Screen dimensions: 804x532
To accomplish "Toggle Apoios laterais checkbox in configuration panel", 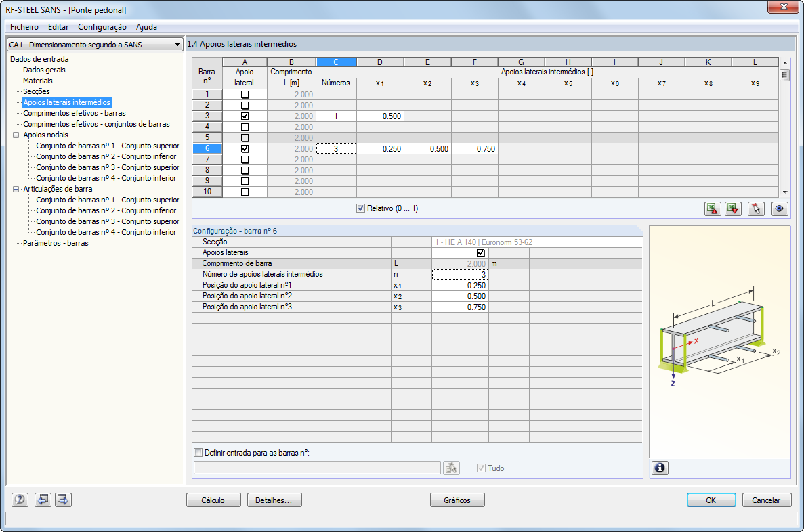I will point(480,252).
